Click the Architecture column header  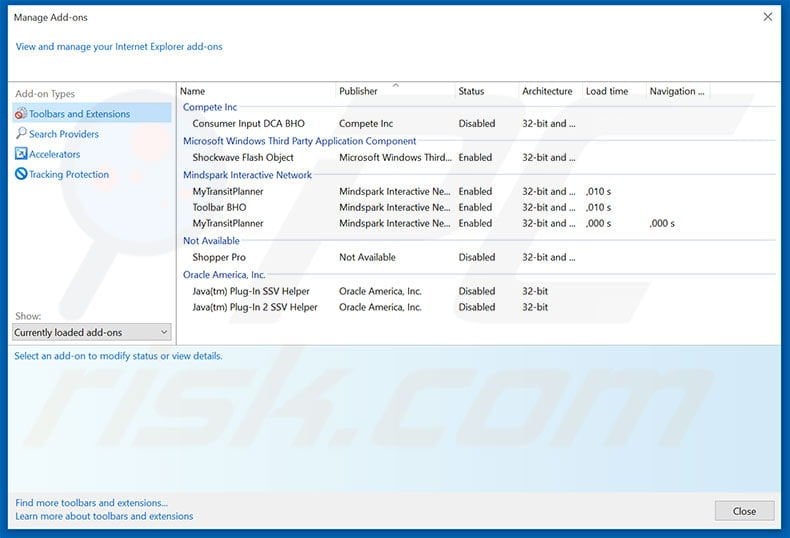coord(550,91)
